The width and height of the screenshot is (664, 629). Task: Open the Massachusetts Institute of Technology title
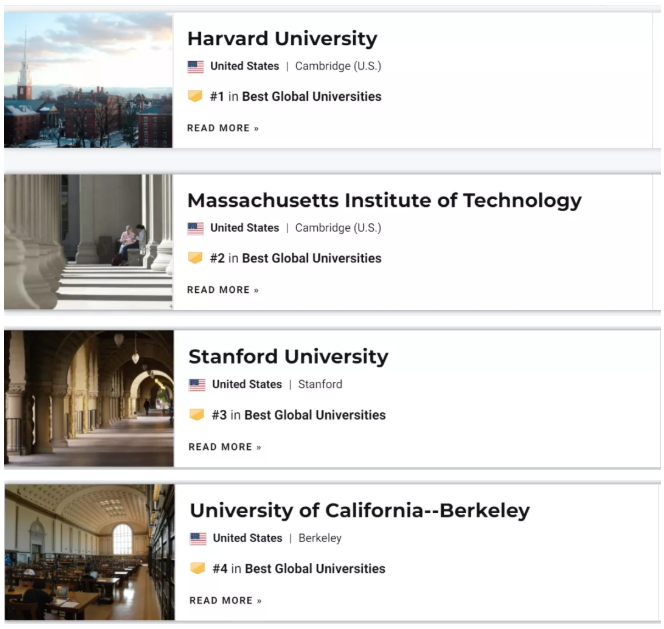[x=385, y=200]
